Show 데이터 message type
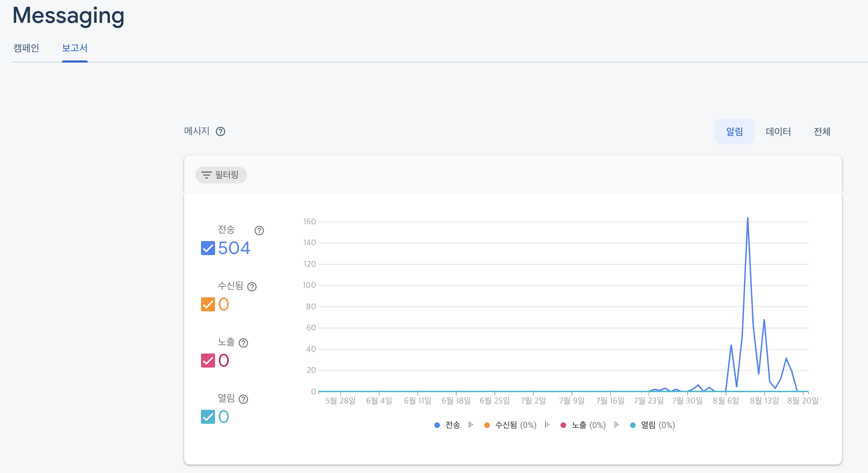Image resolution: width=868 pixels, height=473 pixels. click(x=778, y=131)
